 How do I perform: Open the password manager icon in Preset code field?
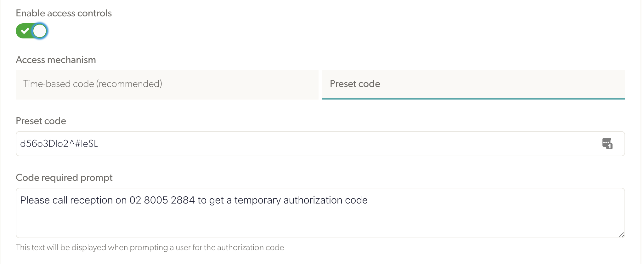tap(607, 144)
